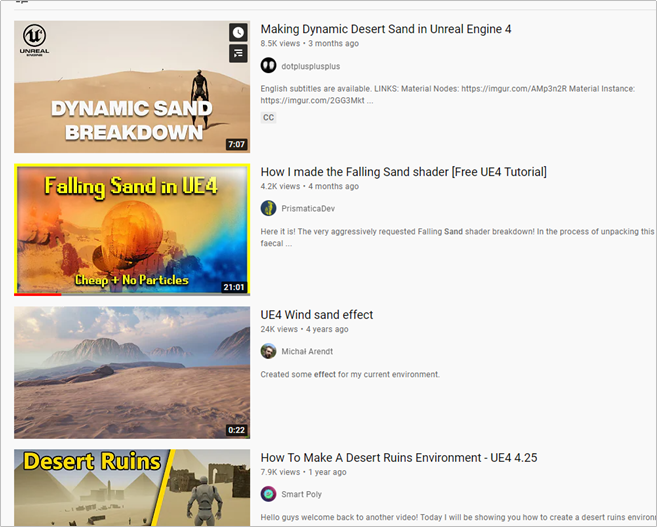The height and width of the screenshot is (527, 657).
Task: Open Michał Arendt channel avatar
Action: [268, 351]
